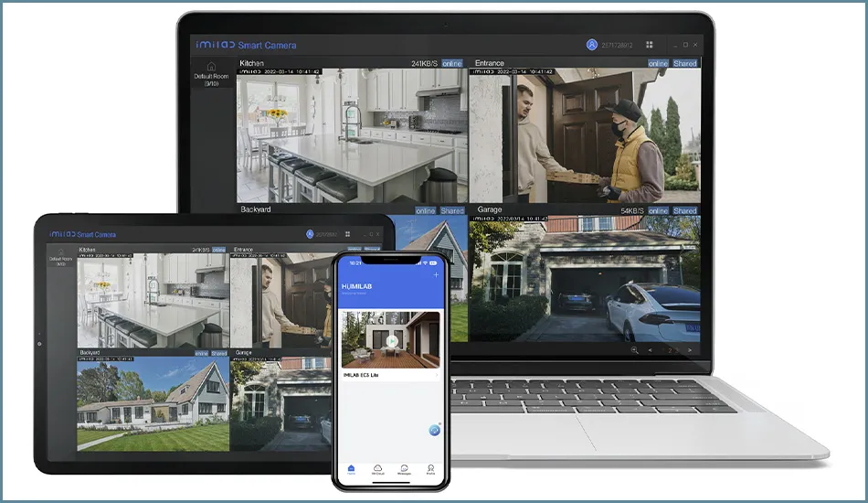This screenshot has width=868, height=503.
Task: Click the zoom magnifier icon below Garage feed
Action: (633, 349)
